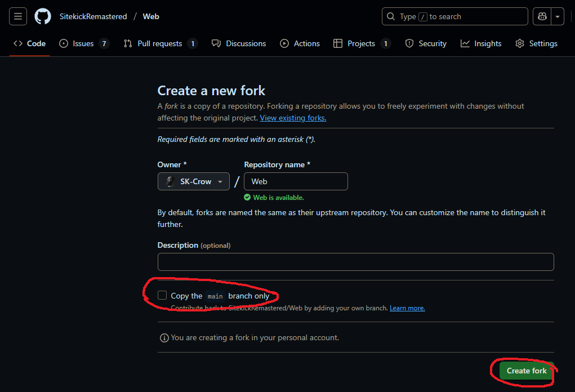Screen dimensions: 575x392
Task: Click the Create fork button
Action: pyautogui.click(x=527, y=371)
